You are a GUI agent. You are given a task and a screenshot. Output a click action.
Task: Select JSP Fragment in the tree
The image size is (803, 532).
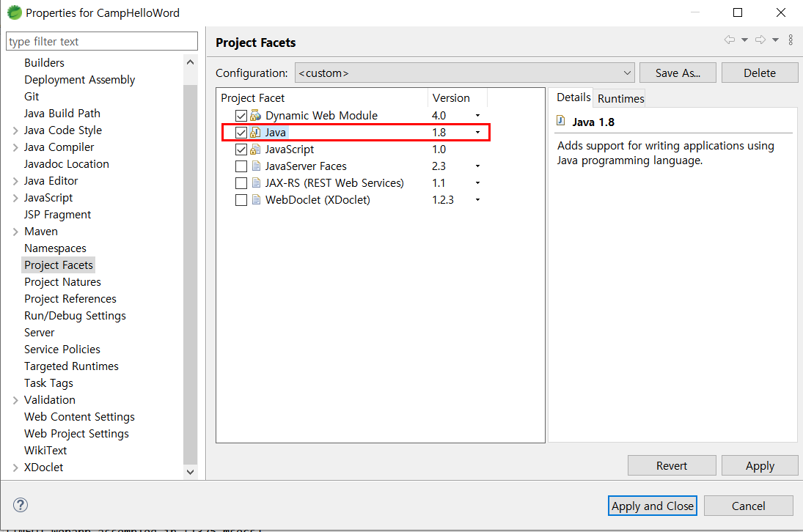(57, 215)
